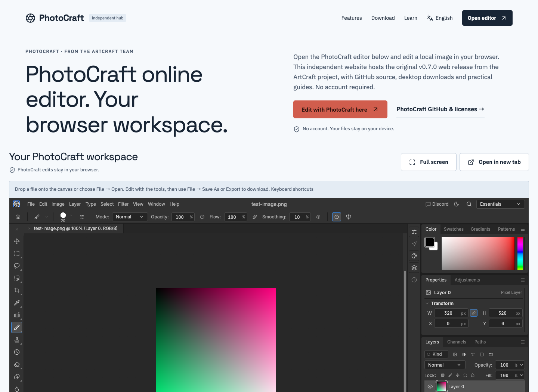
Task: Open the brush Mode dropdown
Action: (x=130, y=217)
